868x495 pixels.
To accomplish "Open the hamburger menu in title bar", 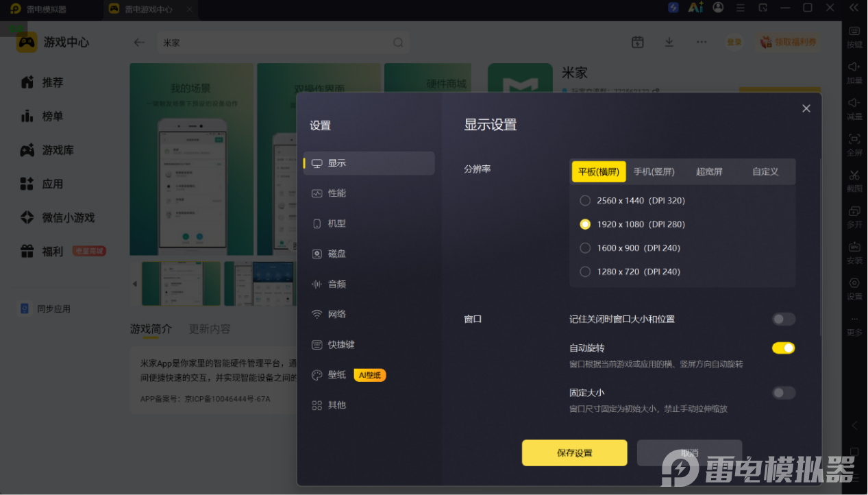I will pos(740,8).
